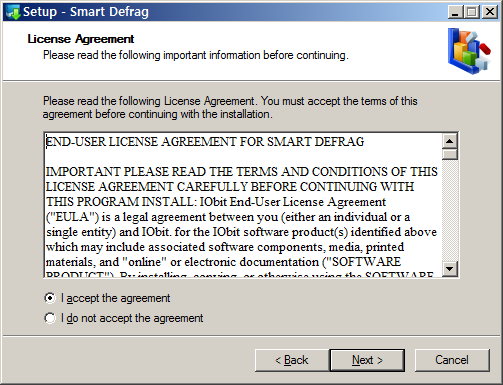Screen dimensions: 503x385
Task: Click the license text scroll down arrow
Action: coord(450,268)
